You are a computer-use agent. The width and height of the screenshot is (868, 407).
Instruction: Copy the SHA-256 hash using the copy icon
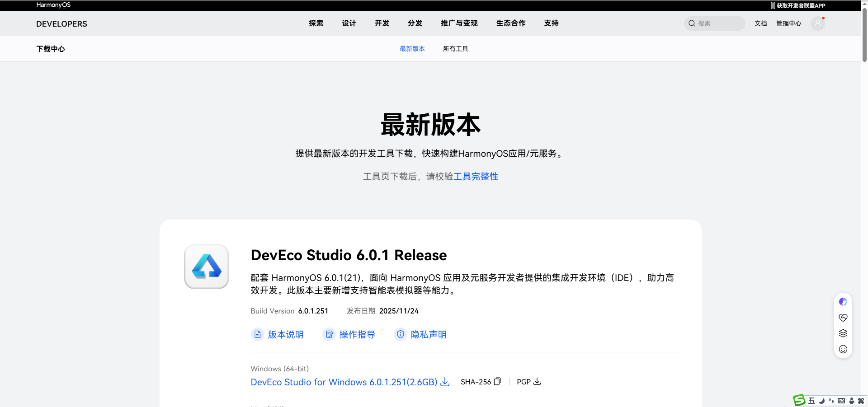pyautogui.click(x=497, y=381)
